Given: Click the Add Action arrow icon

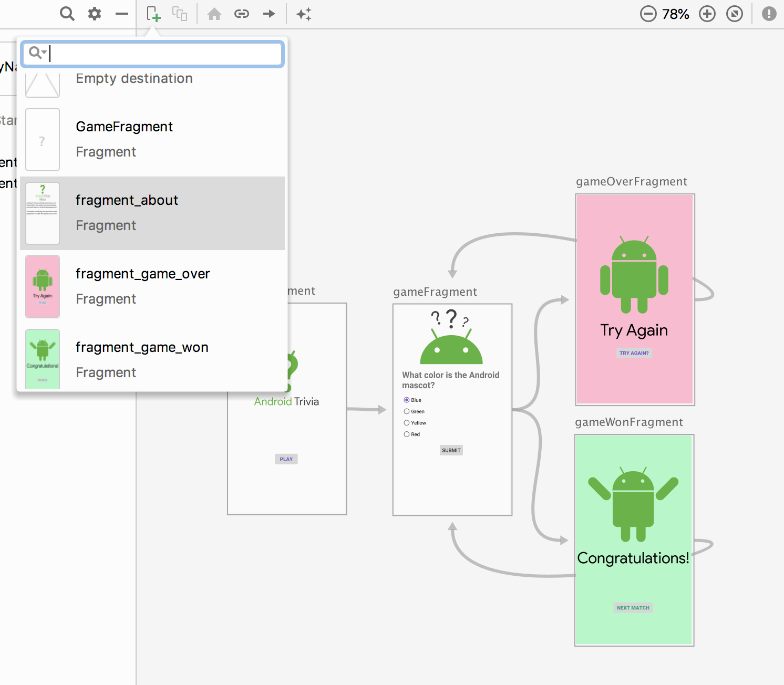Looking at the screenshot, I should (269, 14).
